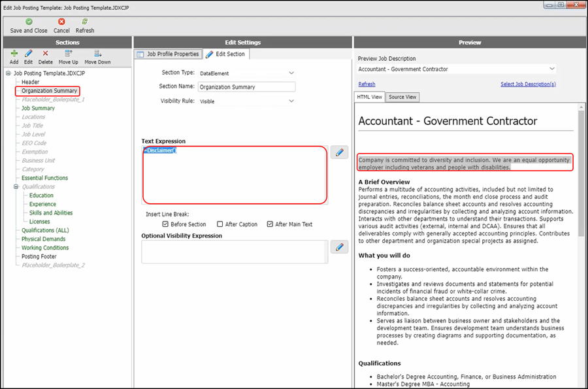The width and height of the screenshot is (588, 389).
Task: Move the section down using Move Down
Action: pyautogui.click(x=97, y=54)
